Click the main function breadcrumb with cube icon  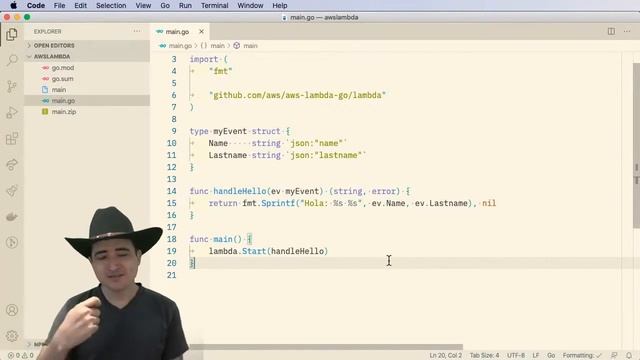246,46
